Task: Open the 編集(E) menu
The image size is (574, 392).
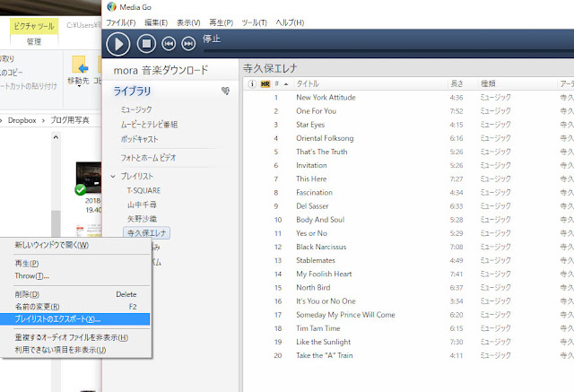Action: point(156,22)
